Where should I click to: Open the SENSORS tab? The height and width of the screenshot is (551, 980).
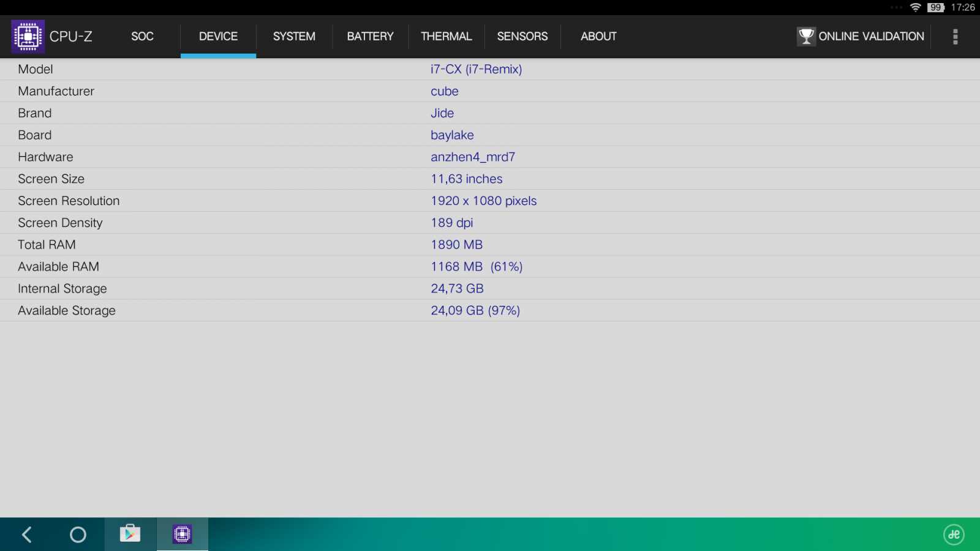click(522, 37)
